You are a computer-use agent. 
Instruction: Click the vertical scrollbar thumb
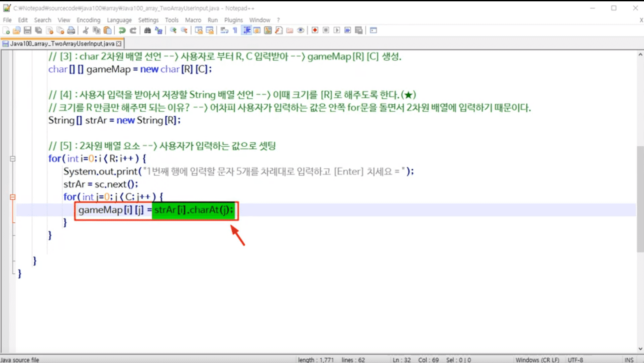(640, 199)
